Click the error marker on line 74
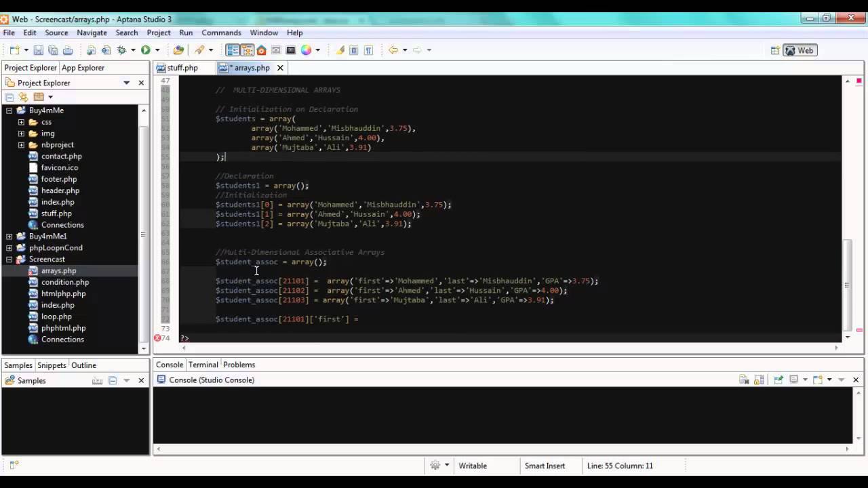Image resolution: width=868 pixels, height=488 pixels. 157,338
